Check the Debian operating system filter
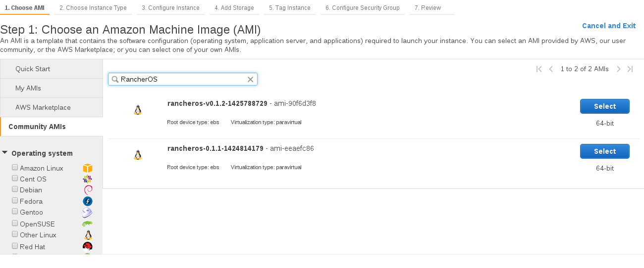The width and height of the screenshot is (644, 268). pos(15,189)
